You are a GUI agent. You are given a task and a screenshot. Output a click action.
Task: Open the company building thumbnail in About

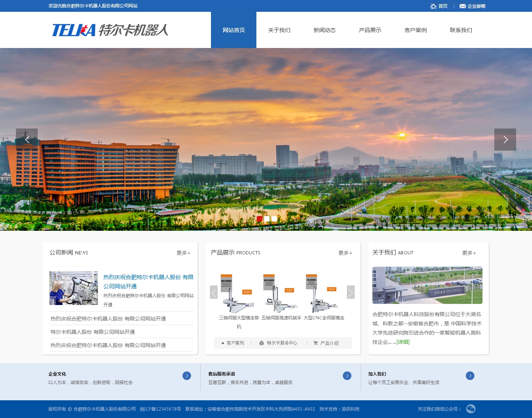[x=427, y=285]
